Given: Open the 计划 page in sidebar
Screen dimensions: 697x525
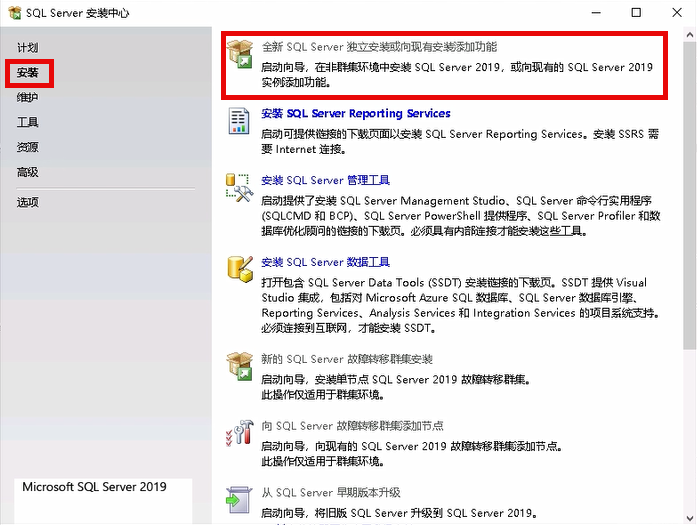Looking at the screenshot, I should coord(27,48).
